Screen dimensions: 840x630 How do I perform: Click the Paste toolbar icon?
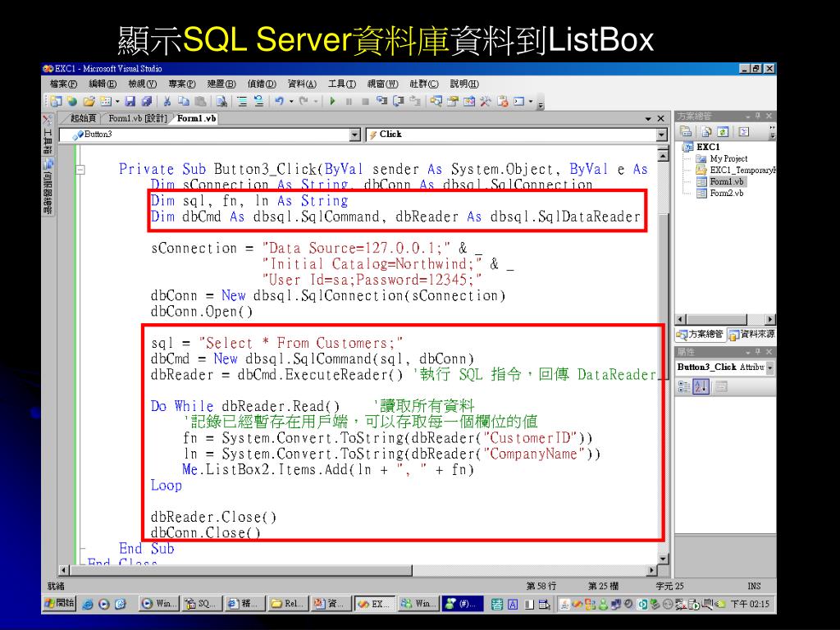(x=200, y=101)
